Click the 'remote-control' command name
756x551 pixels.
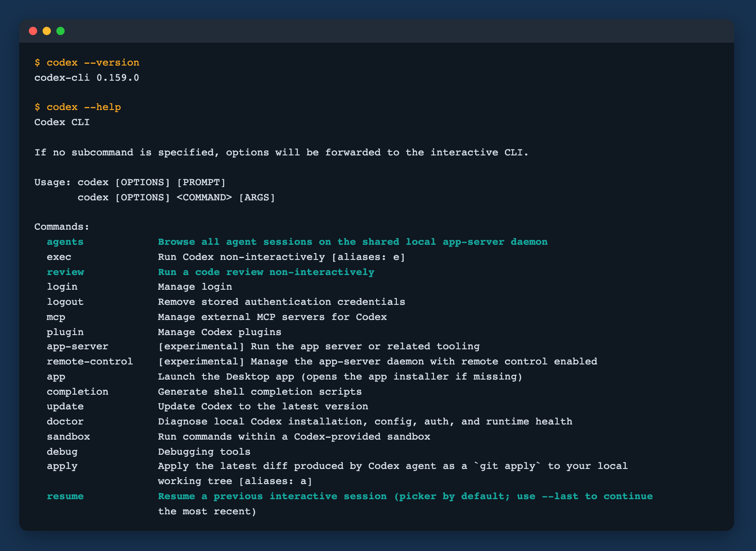coord(90,361)
